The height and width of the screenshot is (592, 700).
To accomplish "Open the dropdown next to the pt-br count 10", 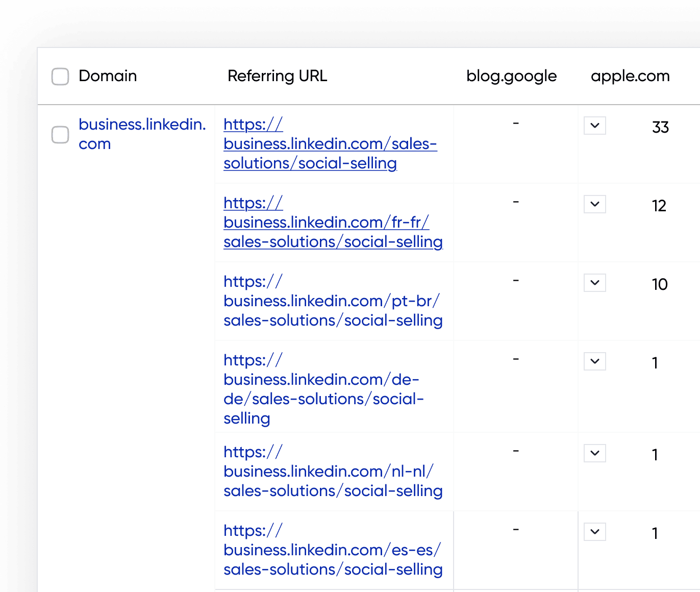I will [x=594, y=282].
